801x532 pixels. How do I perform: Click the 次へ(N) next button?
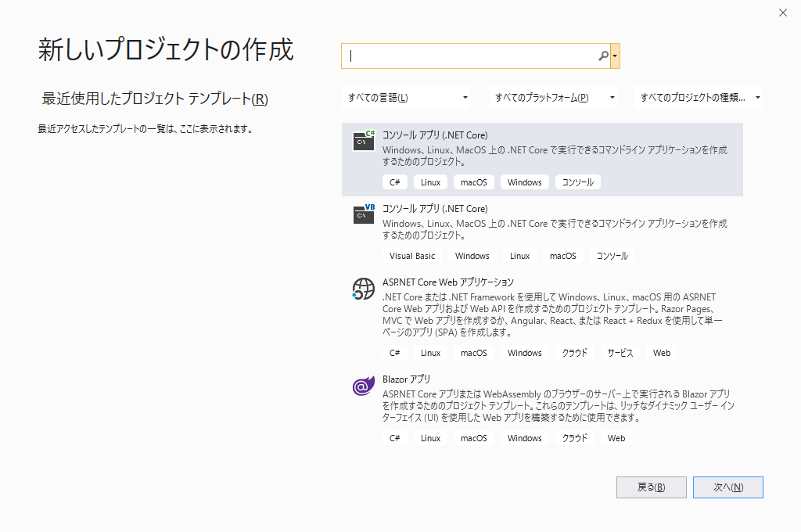pos(728,487)
